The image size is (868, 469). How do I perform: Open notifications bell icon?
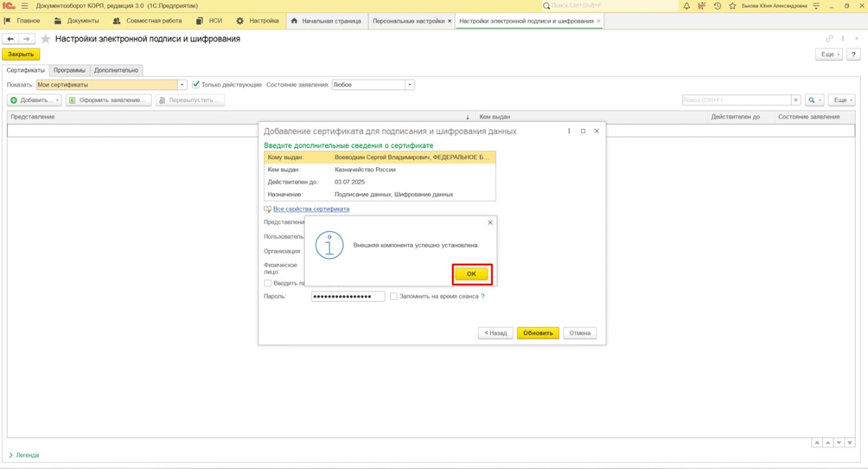point(686,5)
